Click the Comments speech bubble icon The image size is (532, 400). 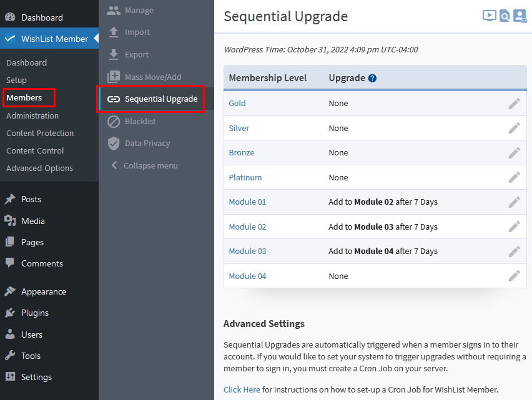click(10, 263)
